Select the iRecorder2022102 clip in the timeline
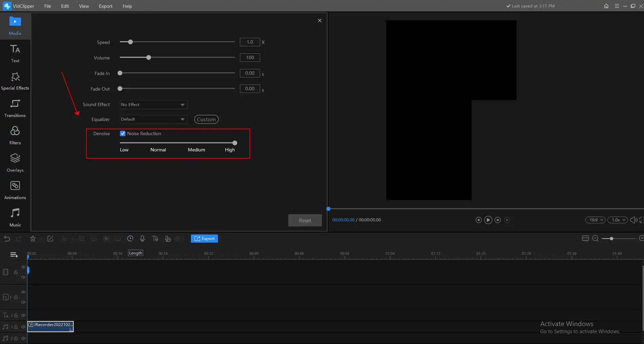The image size is (644, 344). tap(50, 326)
